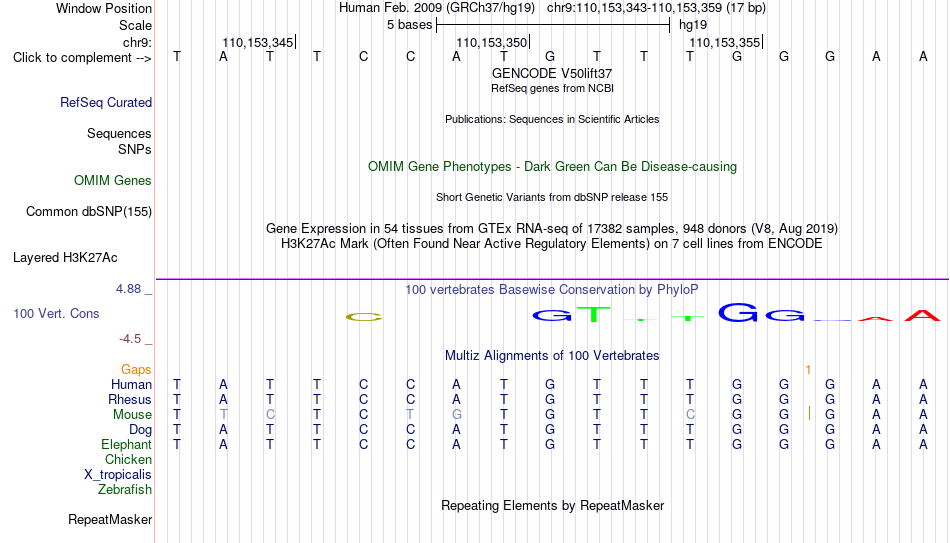
Task: Click the RepeatMasker track label
Action: click(110, 519)
